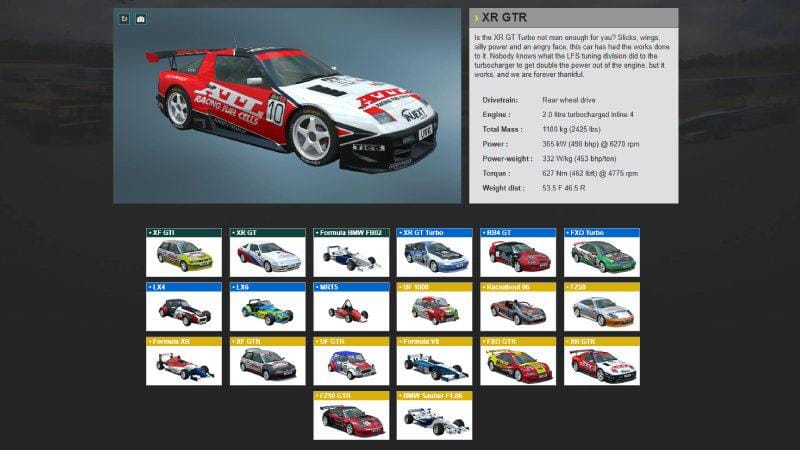Open the Formula V8 car thumbnail
The height and width of the screenshot is (450, 800).
coord(434,361)
